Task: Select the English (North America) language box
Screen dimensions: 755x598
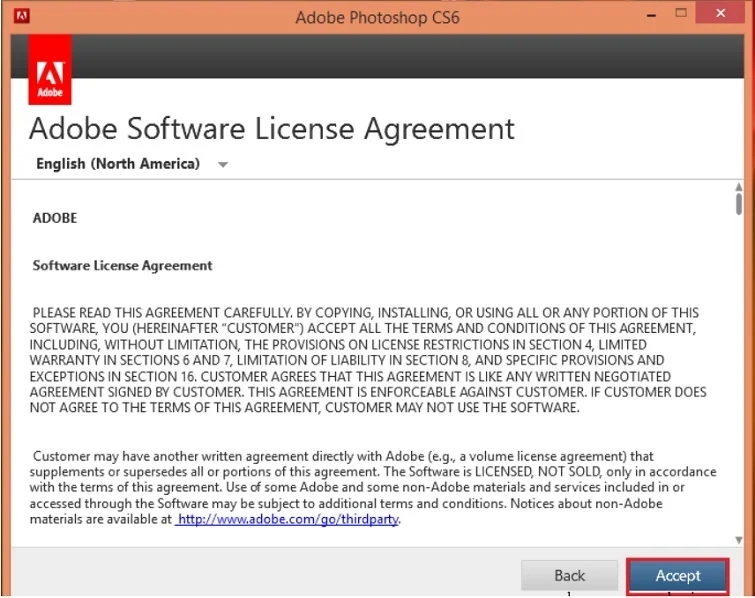Action: 118,164
